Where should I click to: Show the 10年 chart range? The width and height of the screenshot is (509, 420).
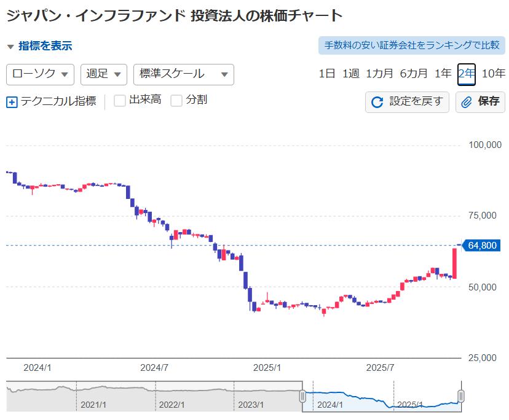(493, 74)
